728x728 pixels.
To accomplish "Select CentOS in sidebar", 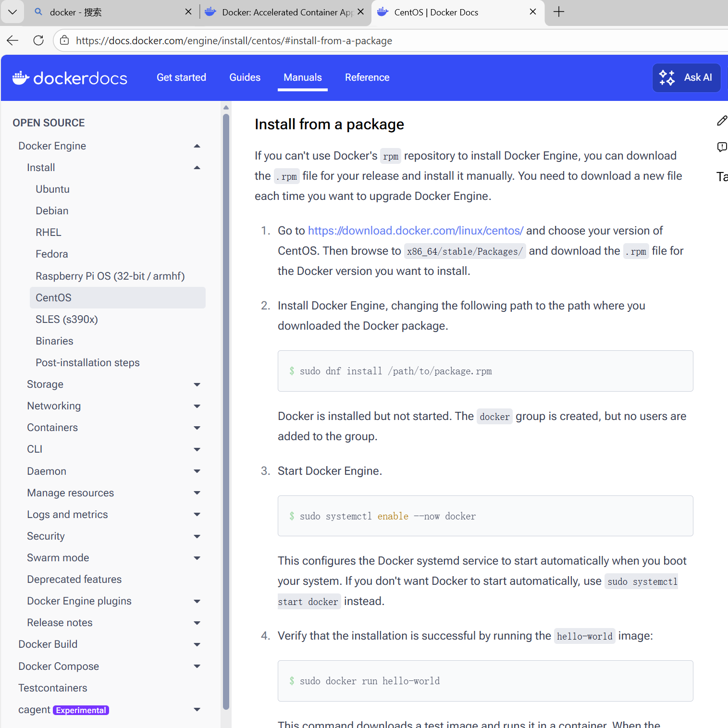I will click(x=118, y=298).
